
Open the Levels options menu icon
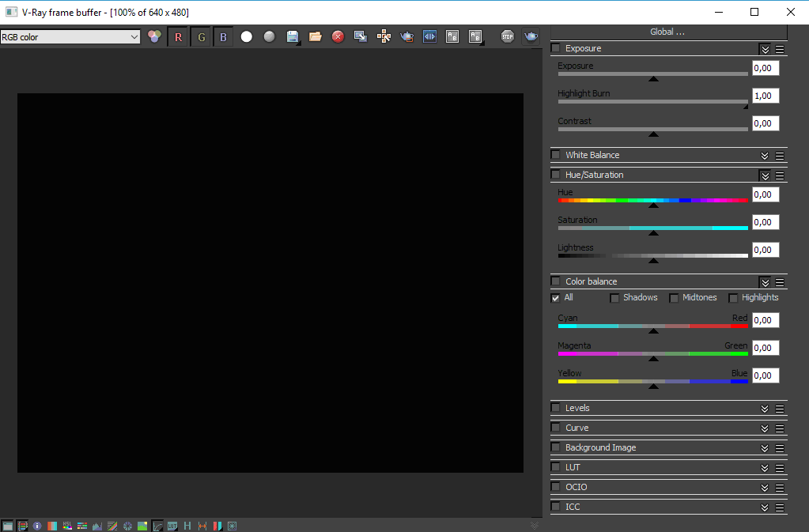pos(780,409)
